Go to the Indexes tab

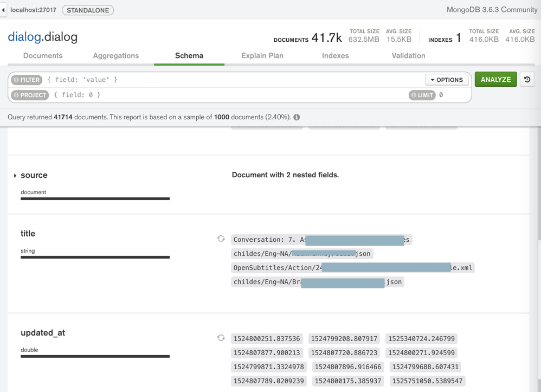coord(336,56)
